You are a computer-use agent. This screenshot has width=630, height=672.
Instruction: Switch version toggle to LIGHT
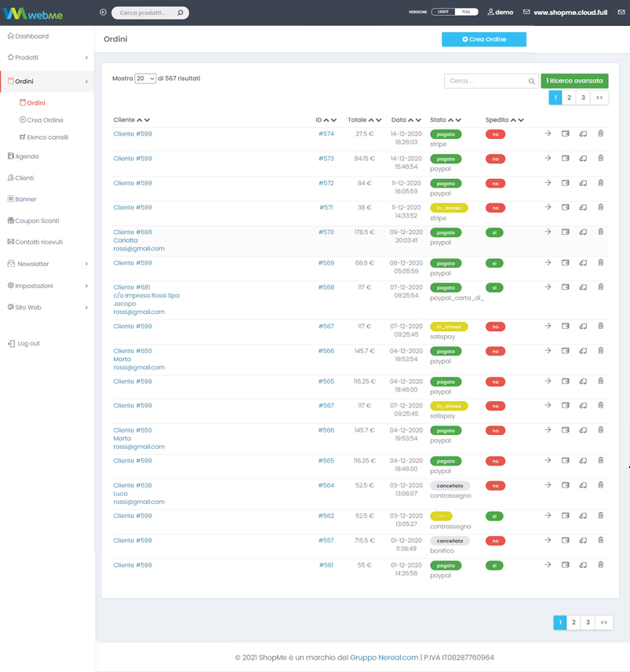click(x=443, y=13)
